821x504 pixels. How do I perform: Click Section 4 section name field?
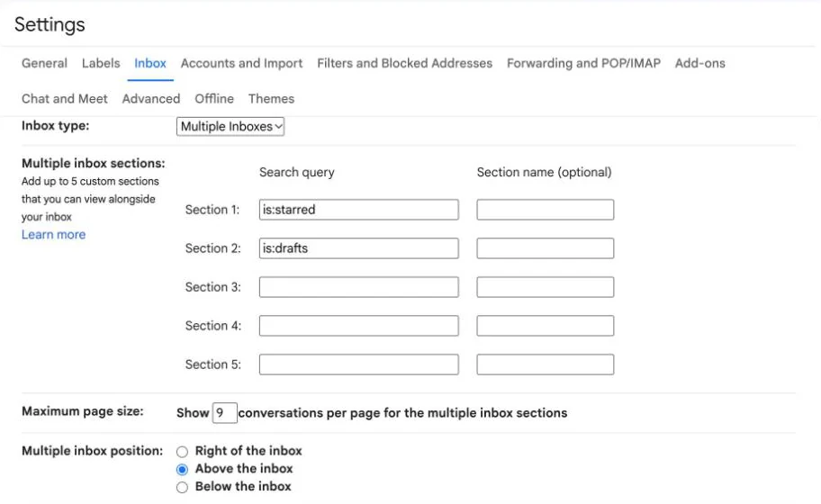coord(545,326)
